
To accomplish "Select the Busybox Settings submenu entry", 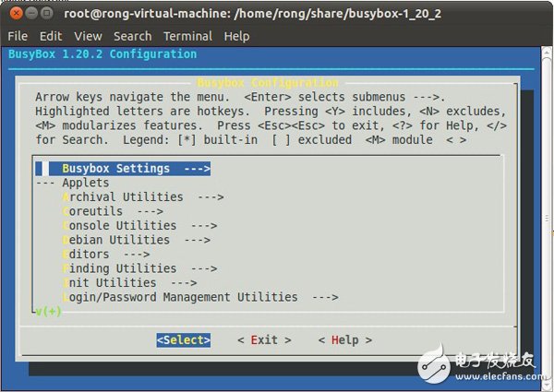I will pos(136,169).
